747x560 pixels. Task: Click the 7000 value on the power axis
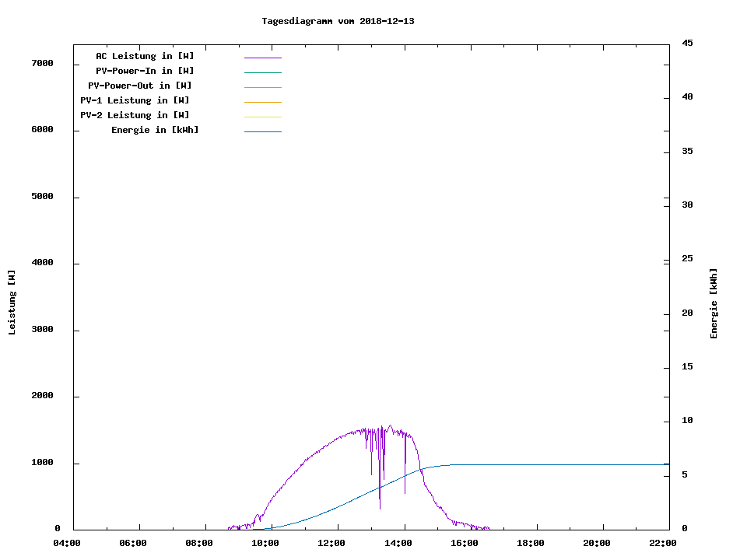[x=42, y=63]
